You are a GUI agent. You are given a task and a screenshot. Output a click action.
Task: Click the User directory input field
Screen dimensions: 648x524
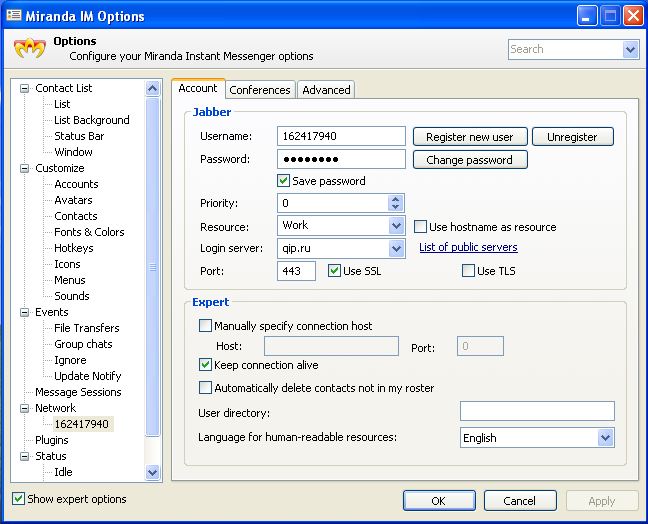point(537,412)
